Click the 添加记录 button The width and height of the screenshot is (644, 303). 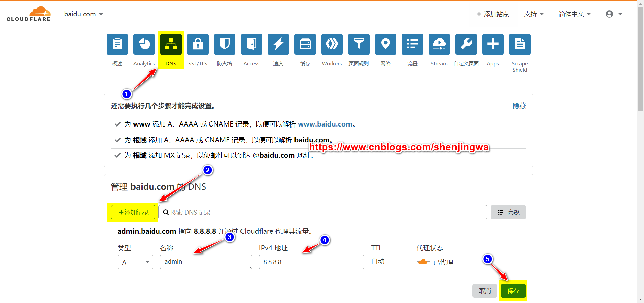(133, 212)
